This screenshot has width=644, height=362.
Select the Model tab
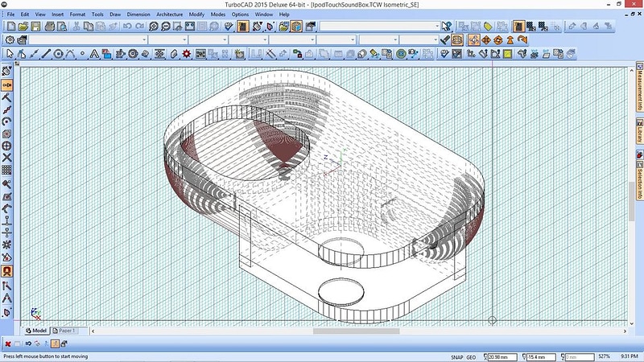click(36, 331)
